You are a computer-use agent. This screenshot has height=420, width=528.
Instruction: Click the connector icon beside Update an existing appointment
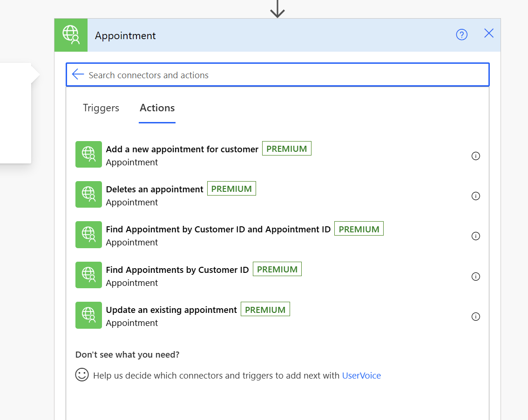point(88,315)
